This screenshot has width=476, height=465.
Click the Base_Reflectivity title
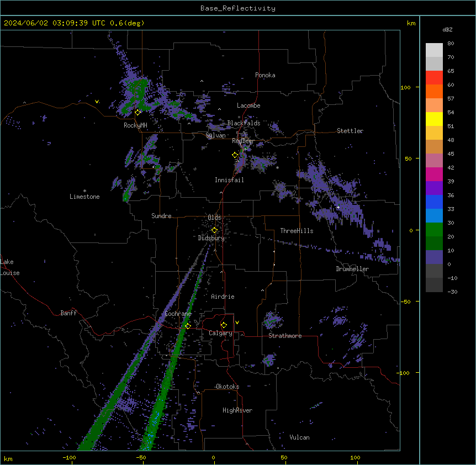(238, 8)
